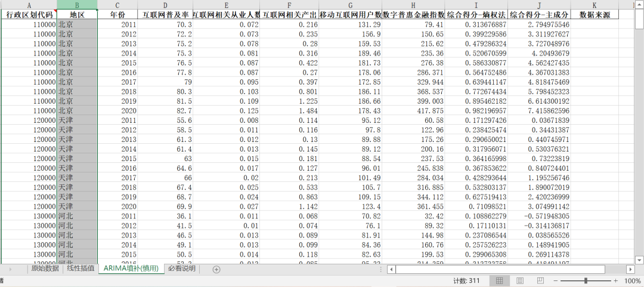
Task: Select column A header
Action: pos(29,5)
